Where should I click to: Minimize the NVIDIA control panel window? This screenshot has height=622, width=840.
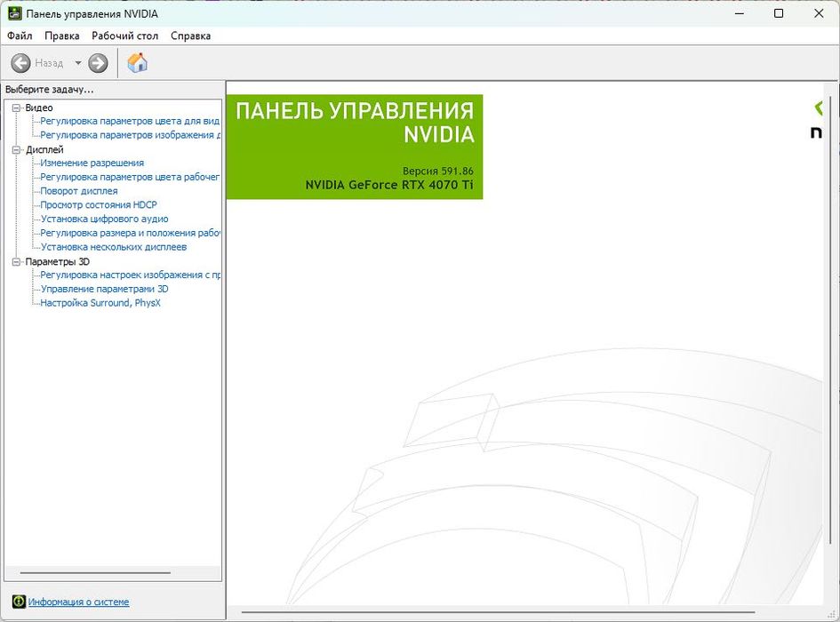(x=740, y=13)
